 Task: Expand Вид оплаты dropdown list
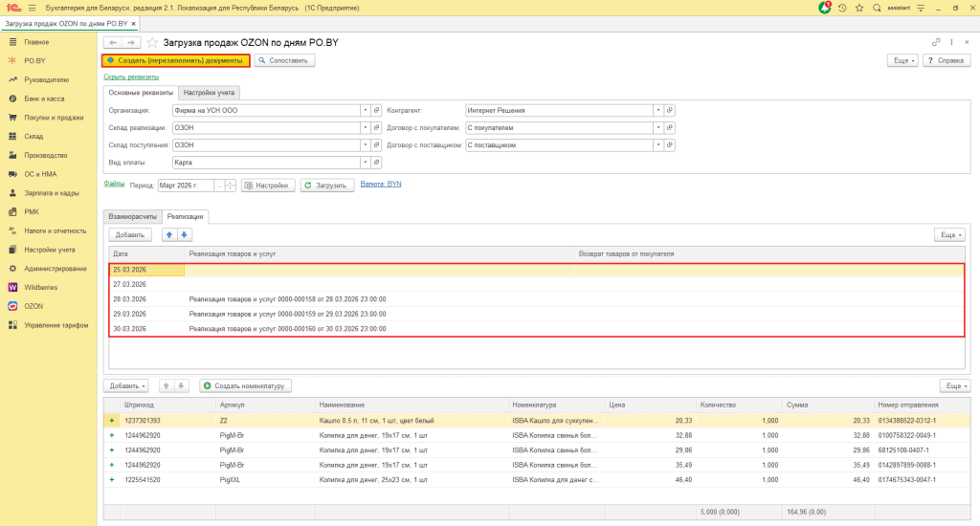pyautogui.click(x=365, y=163)
